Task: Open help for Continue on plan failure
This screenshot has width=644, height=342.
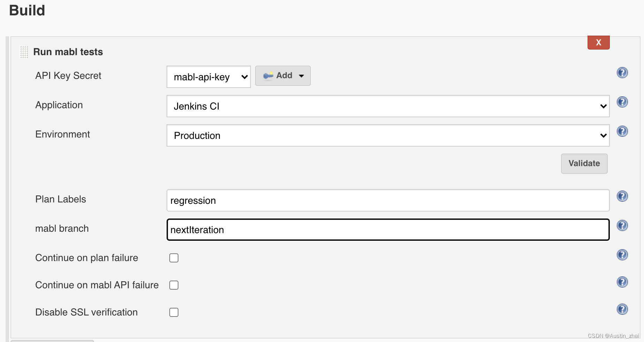Action: (x=622, y=255)
